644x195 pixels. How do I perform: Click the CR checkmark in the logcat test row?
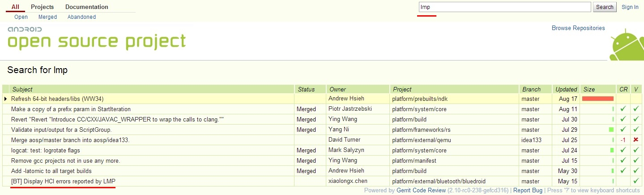click(x=623, y=150)
